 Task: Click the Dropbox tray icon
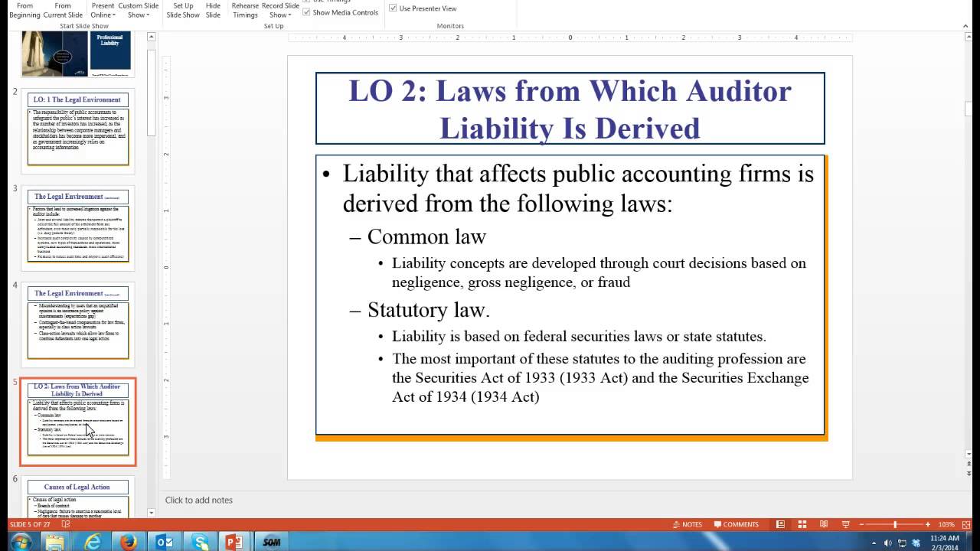tap(916, 543)
